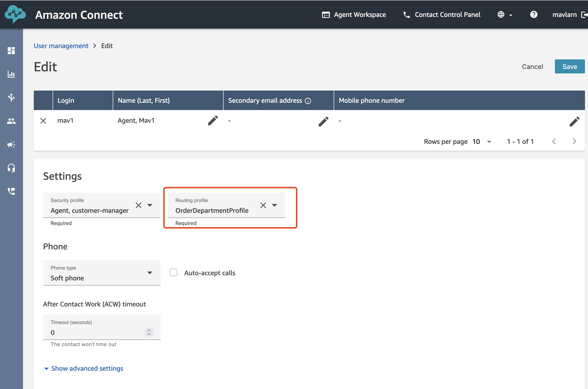Open the routing arrows sidebar icon
This screenshot has height=389, width=588.
point(11,98)
